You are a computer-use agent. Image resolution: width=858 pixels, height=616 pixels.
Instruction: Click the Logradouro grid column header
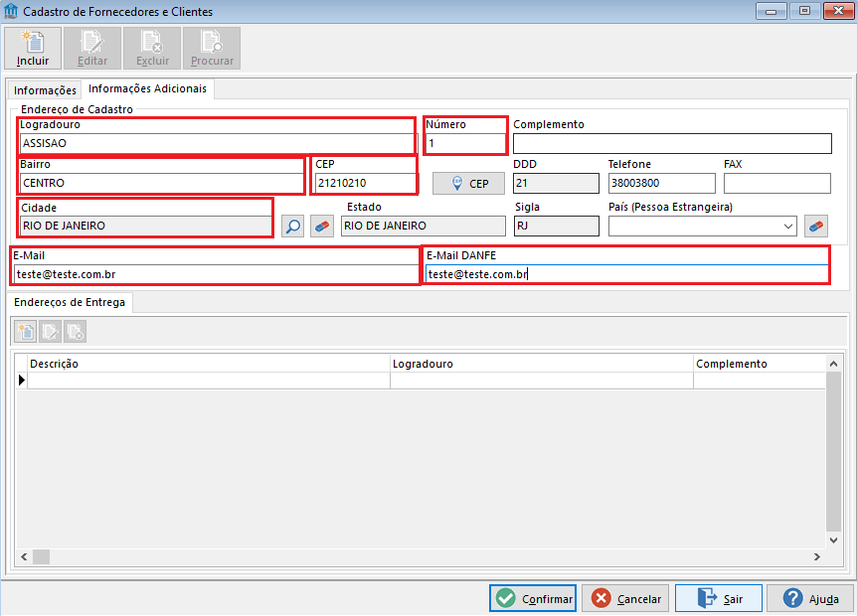coord(542,364)
